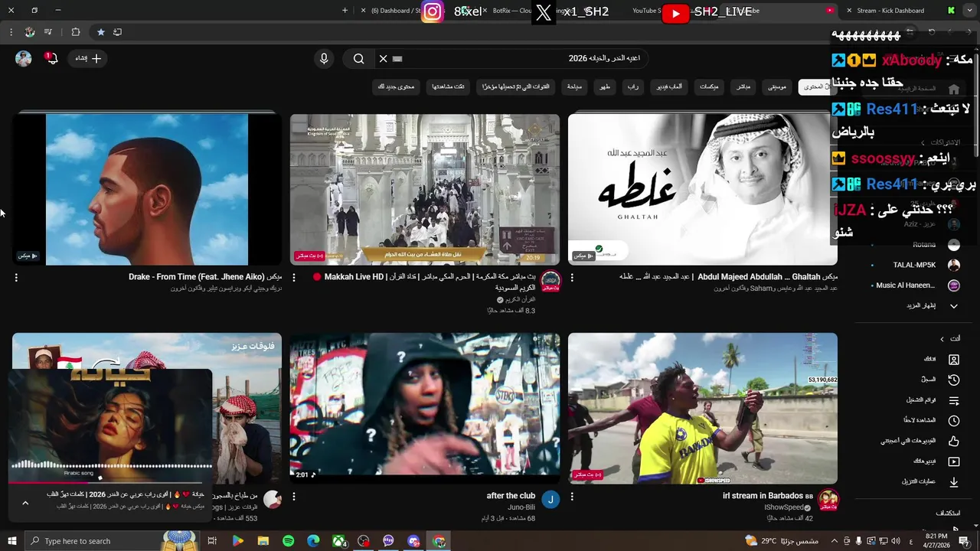Viewport: 980px width, 551px height.
Task: Select the ميكسات filter chip
Action: click(709, 86)
